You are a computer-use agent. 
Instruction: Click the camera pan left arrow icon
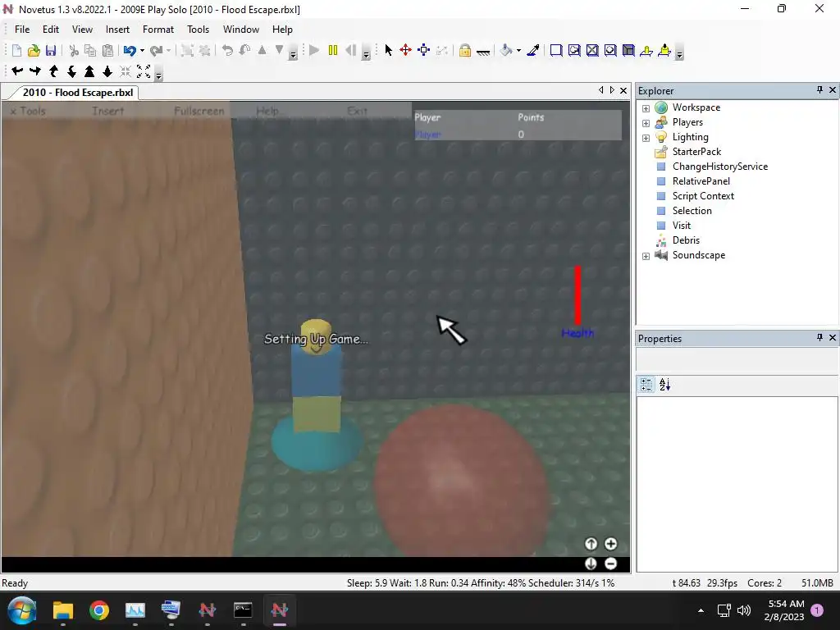tap(17, 71)
